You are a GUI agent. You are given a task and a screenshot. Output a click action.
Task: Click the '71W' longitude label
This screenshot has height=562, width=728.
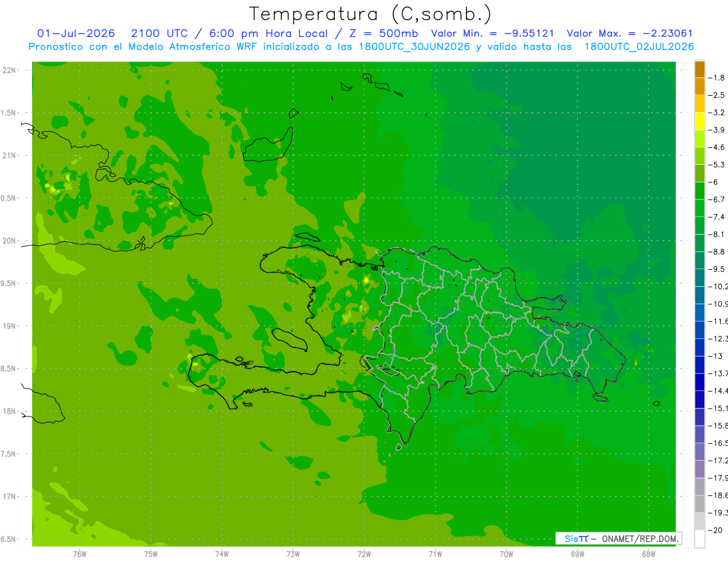coord(435,554)
